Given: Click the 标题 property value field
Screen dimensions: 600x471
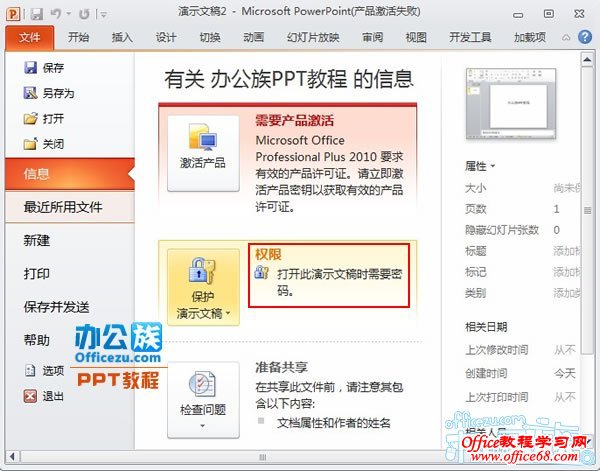Looking at the screenshot, I should point(567,251).
